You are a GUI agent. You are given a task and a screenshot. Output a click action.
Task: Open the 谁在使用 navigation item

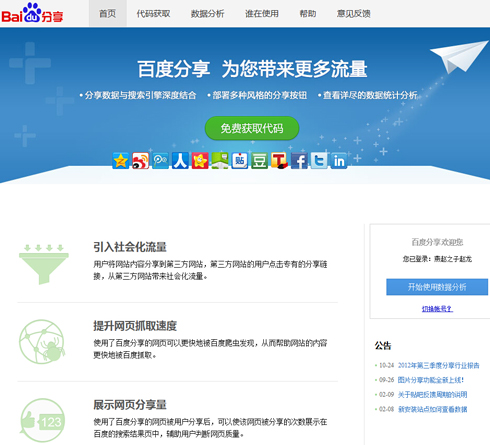tap(262, 13)
